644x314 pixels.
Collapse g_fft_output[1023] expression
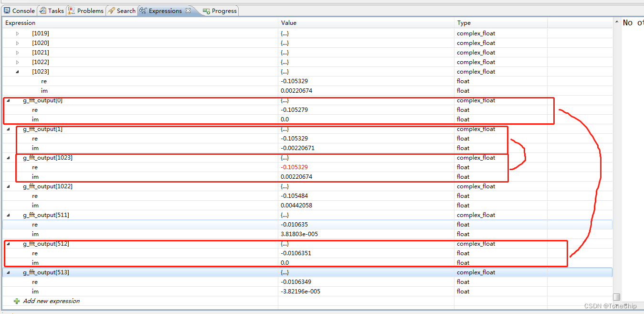[x=9, y=158]
